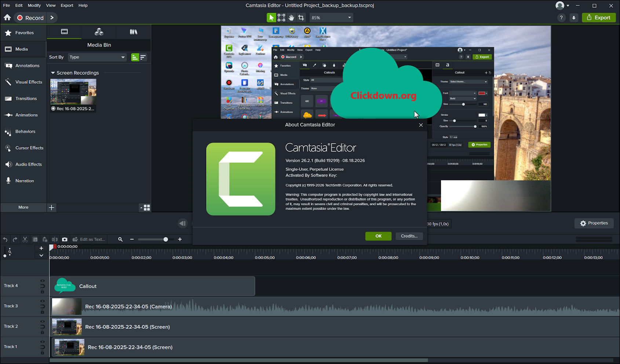Image resolution: width=620 pixels, height=364 pixels.
Task: Click the camera snapshot icon
Action: click(65, 240)
